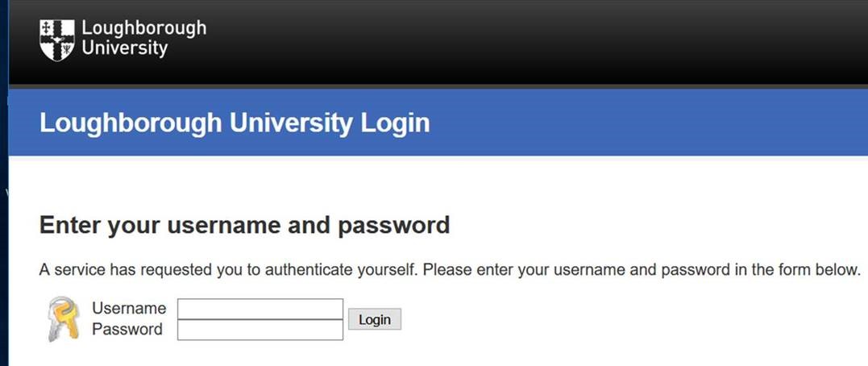The height and width of the screenshot is (366, 868).
Task: Click 'University' in the header logo text
Action: 125,48
